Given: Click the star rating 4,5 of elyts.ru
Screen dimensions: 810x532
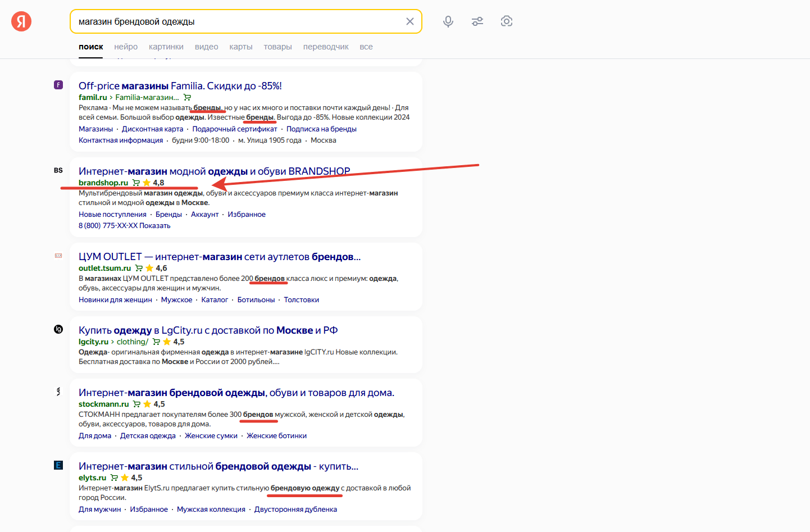Looking at the screenshot, I should tap(131, 478).
